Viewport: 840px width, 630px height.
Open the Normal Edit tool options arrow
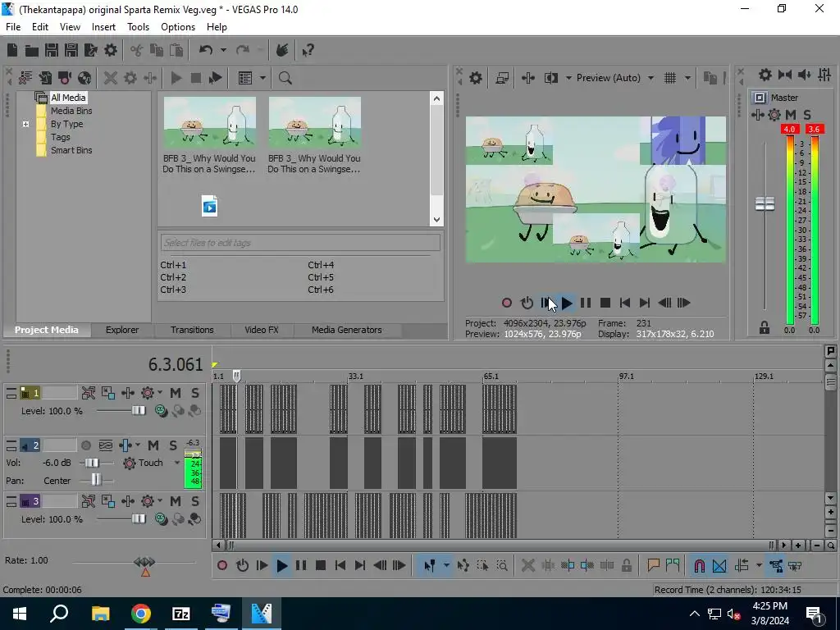[446, 565]
